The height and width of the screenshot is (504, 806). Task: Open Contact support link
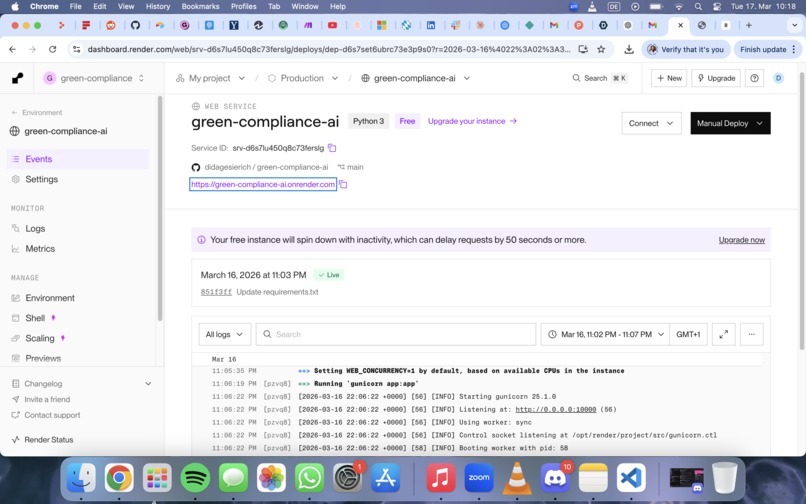point(46,415)
